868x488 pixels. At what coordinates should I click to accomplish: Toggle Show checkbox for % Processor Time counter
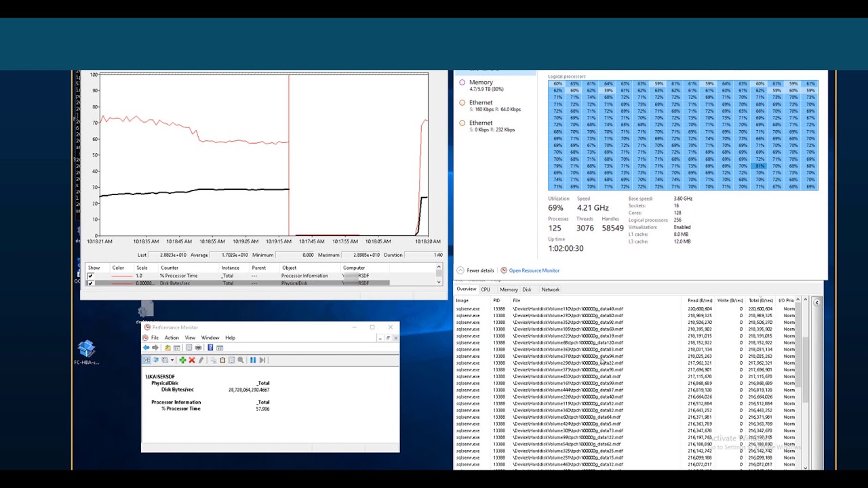click(90, 276)
